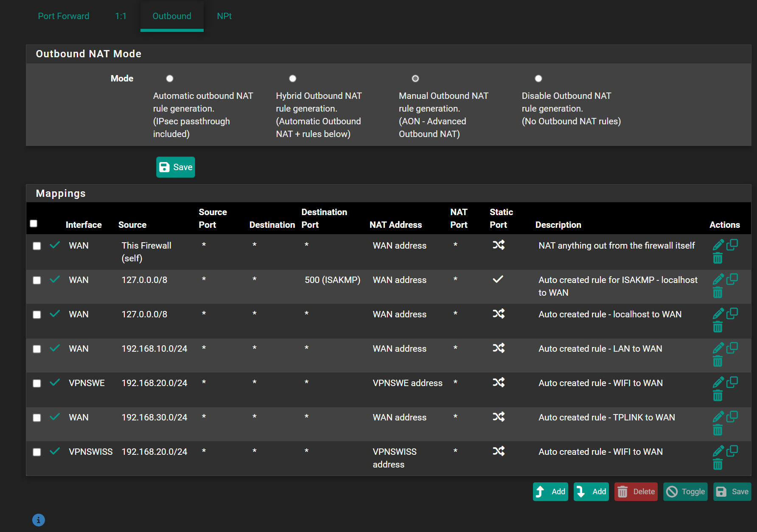757x532 pixels.
Task: Check the VPNSWE row checkbox
Action: point(37,384)
